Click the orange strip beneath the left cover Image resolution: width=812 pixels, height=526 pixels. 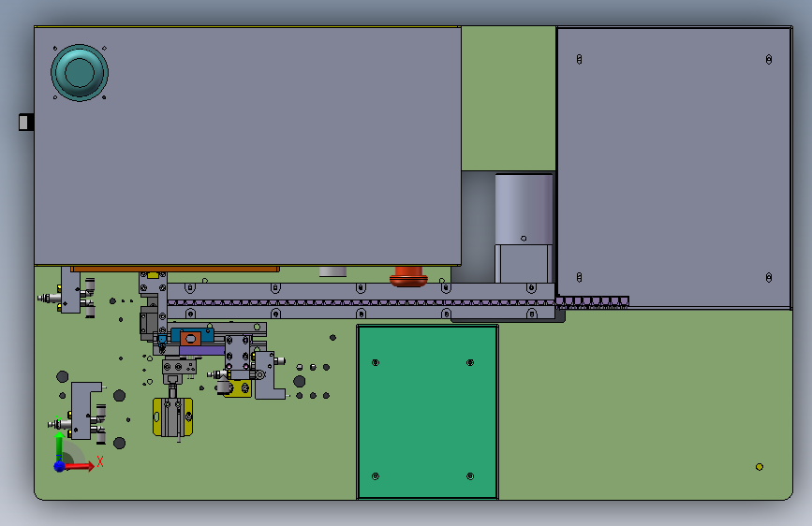(175, 270)
